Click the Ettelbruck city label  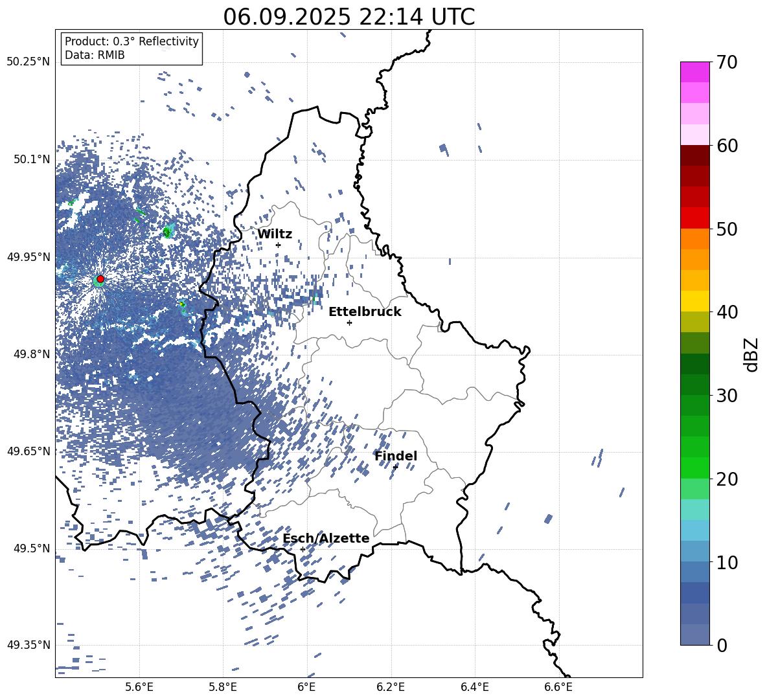tap(365, 311)
